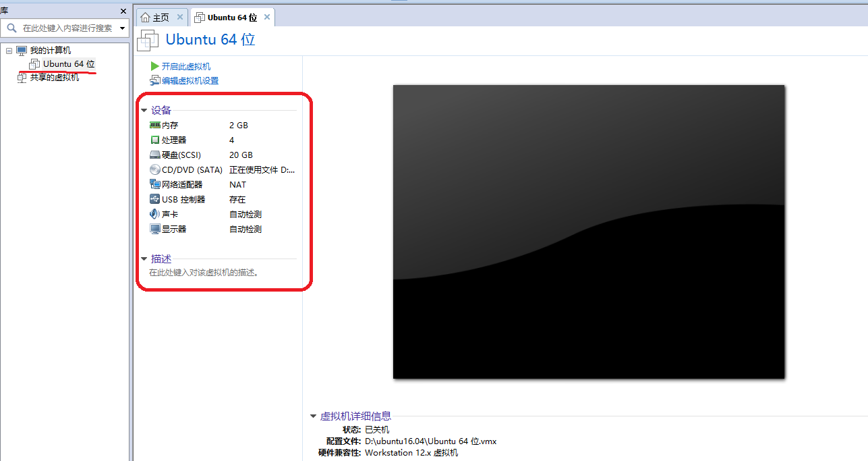Click the VM description text field
The image size is (868, 461).
pyautogui.click(x=205, y=273)
